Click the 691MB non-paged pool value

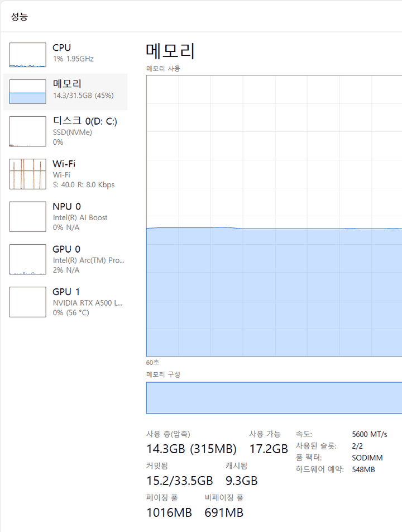tap(224, 512)
